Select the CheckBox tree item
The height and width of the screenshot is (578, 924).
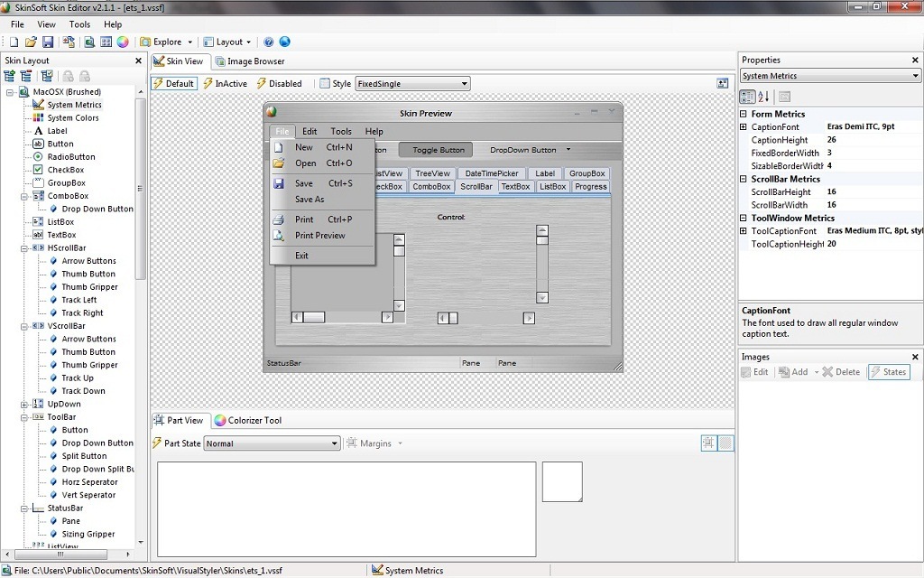point(66,170)
